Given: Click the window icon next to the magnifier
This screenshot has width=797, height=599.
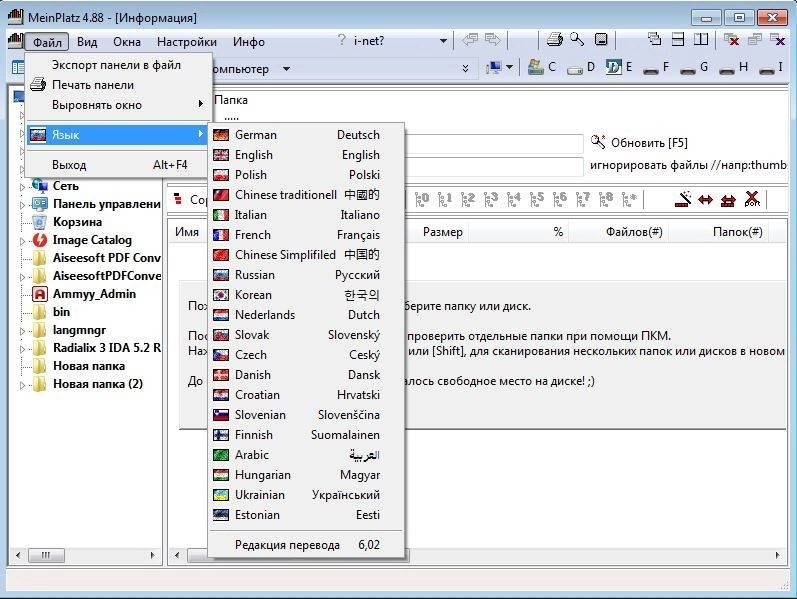Looking at the screenshot, I should (601, 40).
